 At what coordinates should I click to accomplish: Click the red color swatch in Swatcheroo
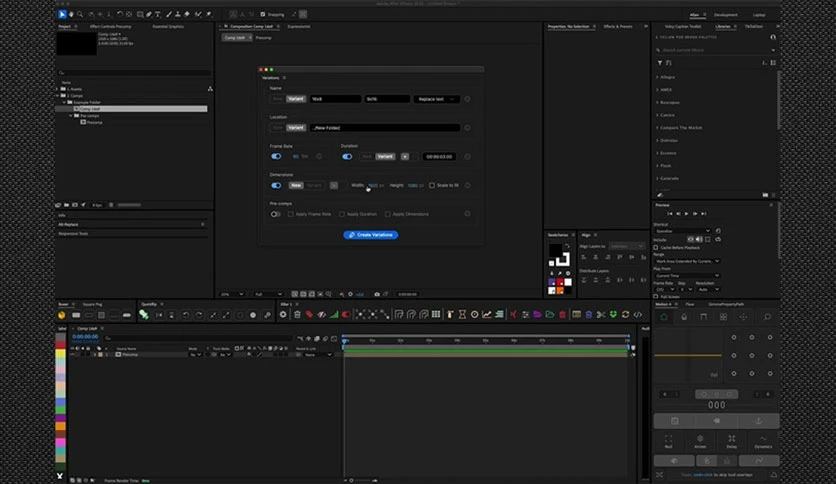(560, 282)
